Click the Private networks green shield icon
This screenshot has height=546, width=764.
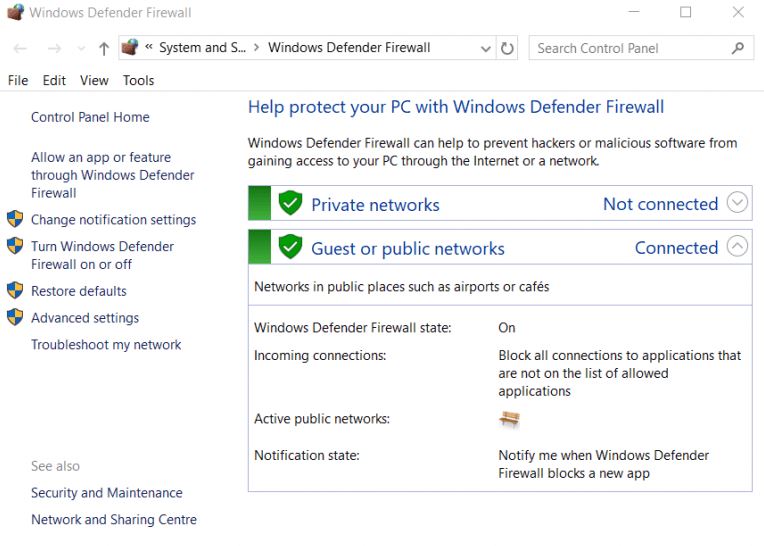290,204
